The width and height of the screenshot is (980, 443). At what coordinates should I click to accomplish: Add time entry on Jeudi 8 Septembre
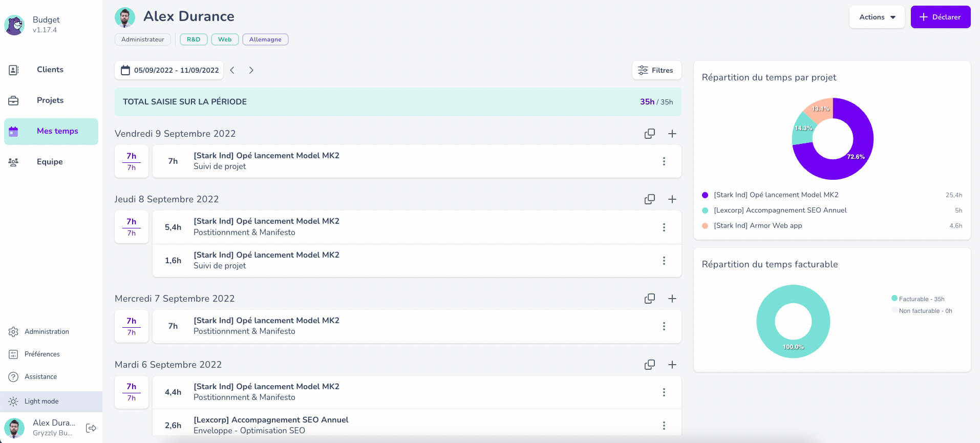[x=672, y=199]
